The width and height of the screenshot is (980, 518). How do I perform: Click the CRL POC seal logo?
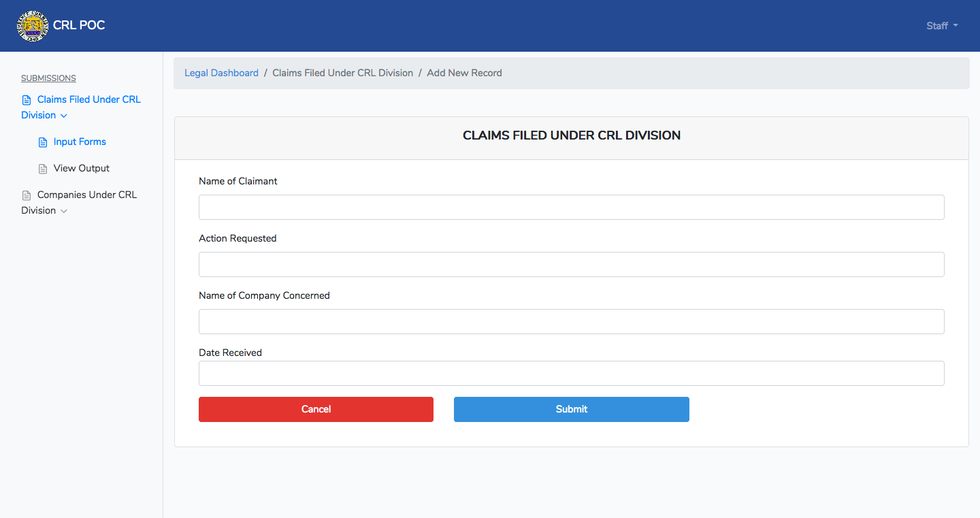(x=33, y=26)
